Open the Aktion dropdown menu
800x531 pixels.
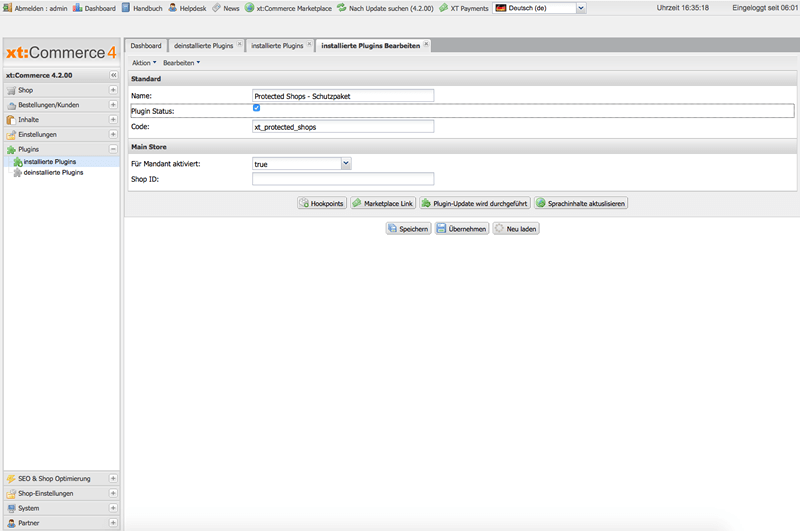(x=144, y=63)
